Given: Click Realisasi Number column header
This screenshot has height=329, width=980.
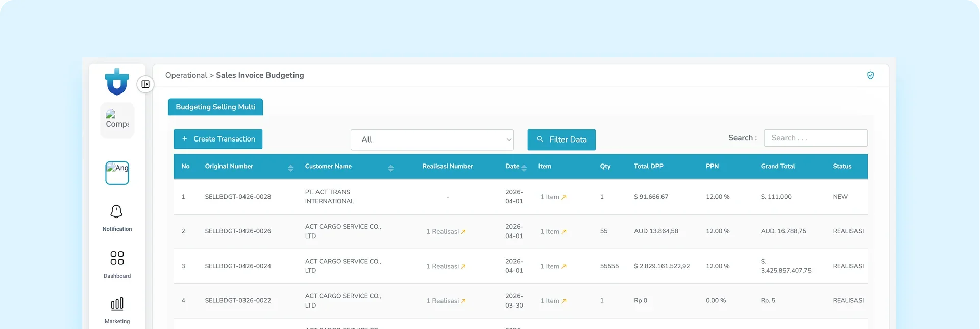Looking at the screenshot, I should click(x=447, y=167).
